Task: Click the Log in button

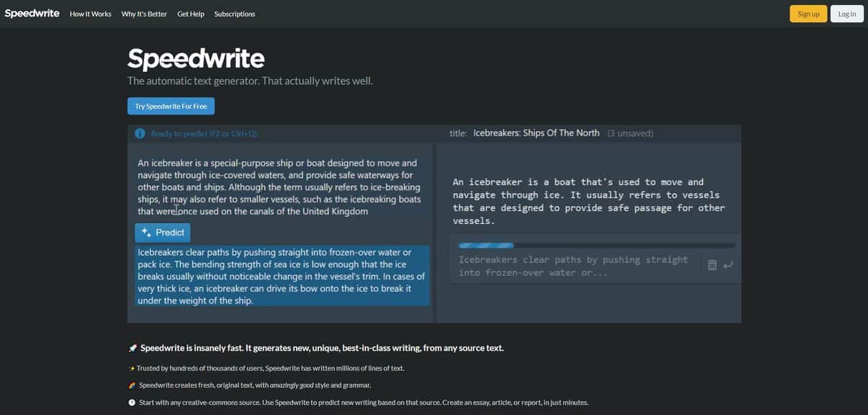Action: click(x=847, y=12)
